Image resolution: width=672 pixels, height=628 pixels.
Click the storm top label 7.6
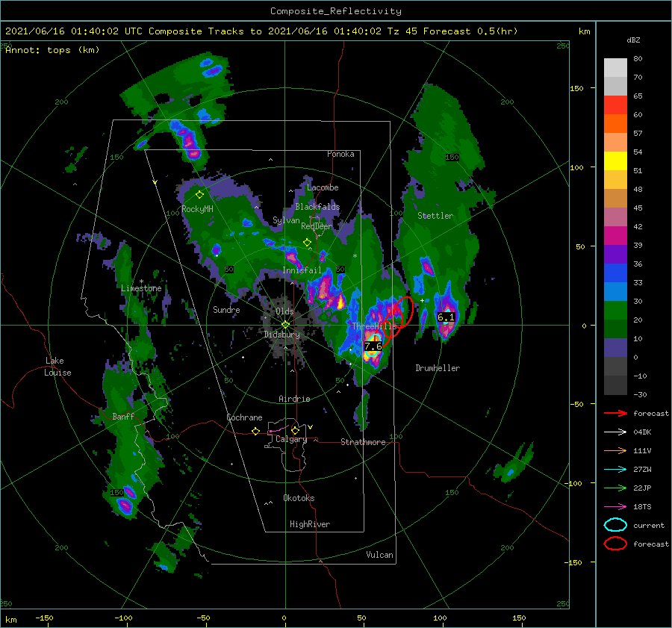(373, 346)
